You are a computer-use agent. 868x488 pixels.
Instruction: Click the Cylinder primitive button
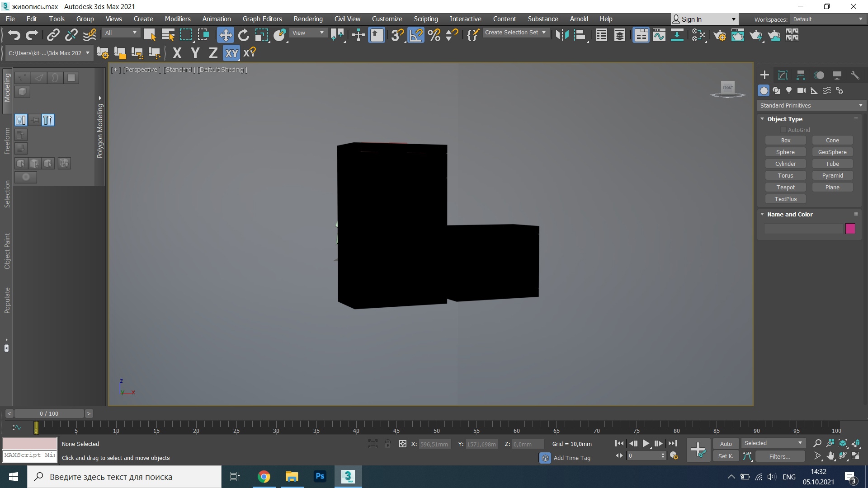click(x=785, y=164)
